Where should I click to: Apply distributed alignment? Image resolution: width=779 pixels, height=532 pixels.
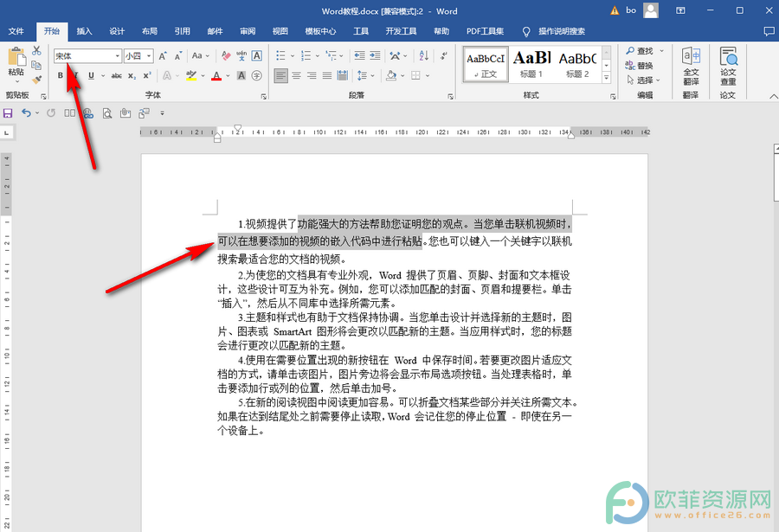(342, 75)
